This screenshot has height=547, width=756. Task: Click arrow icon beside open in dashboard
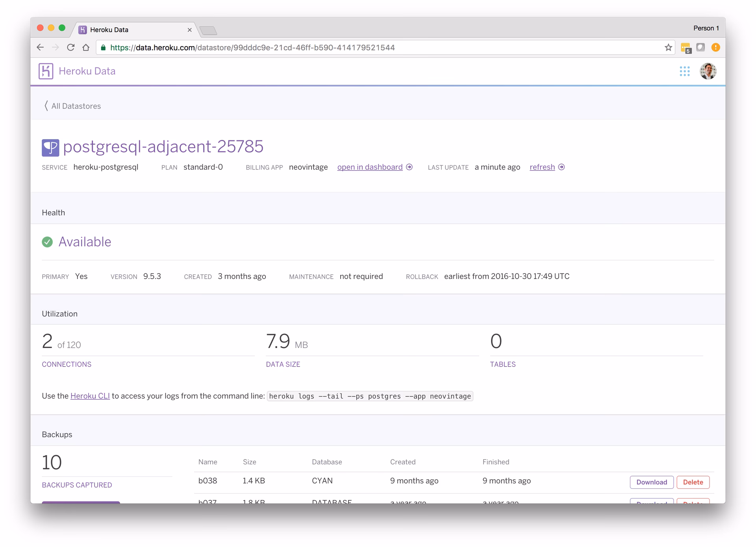tap(409, 167)
